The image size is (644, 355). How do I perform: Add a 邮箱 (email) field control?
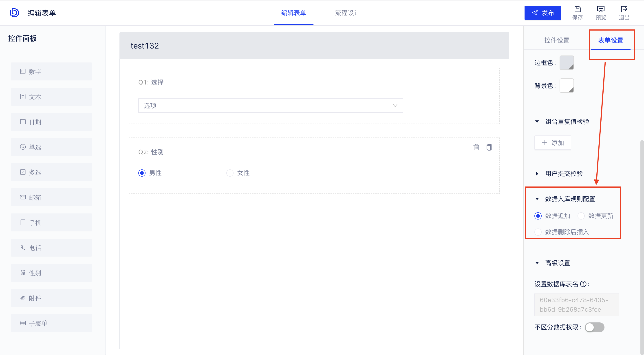51,197
